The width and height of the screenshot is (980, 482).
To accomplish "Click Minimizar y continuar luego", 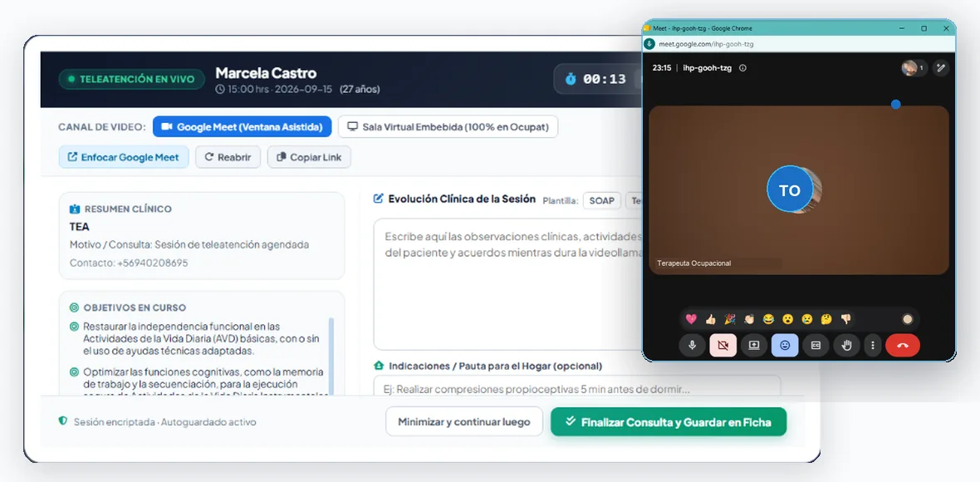I will 463,422.
